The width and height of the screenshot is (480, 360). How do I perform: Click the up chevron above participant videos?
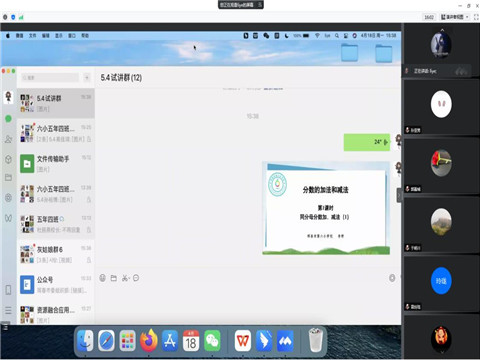[442, 29]
